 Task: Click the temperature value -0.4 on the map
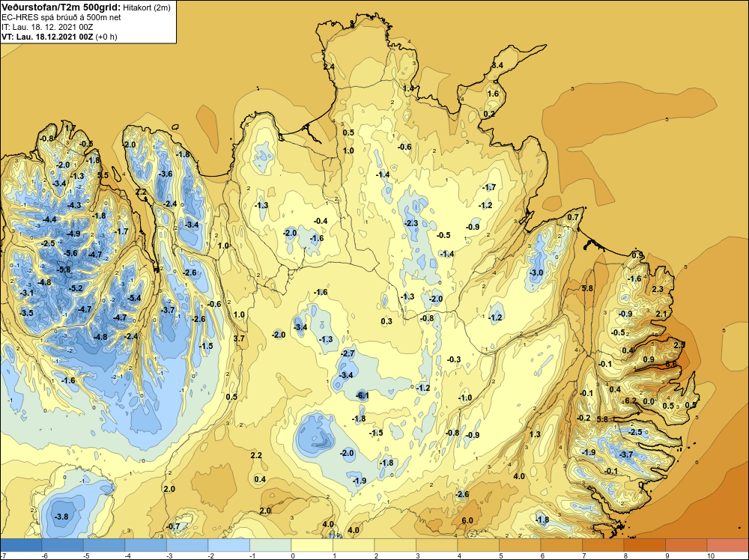click(321, 221)
